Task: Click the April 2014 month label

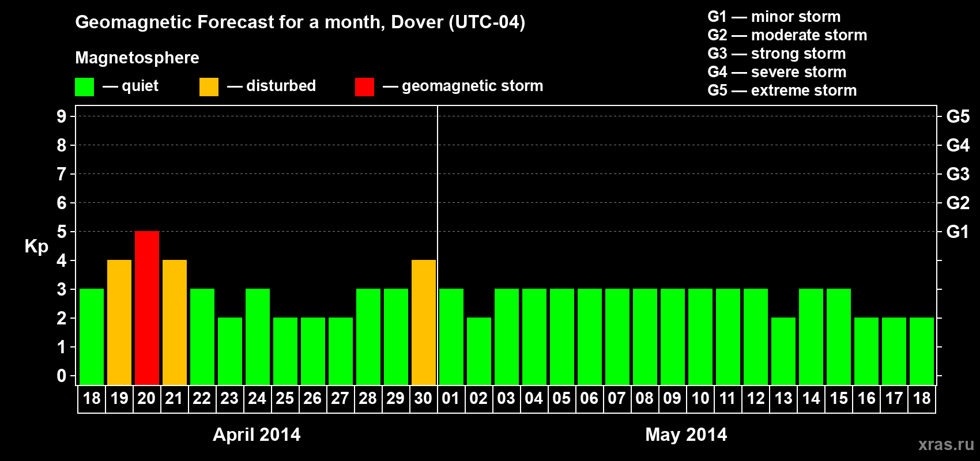Action: pyautogui.click(x=257, y=434)
